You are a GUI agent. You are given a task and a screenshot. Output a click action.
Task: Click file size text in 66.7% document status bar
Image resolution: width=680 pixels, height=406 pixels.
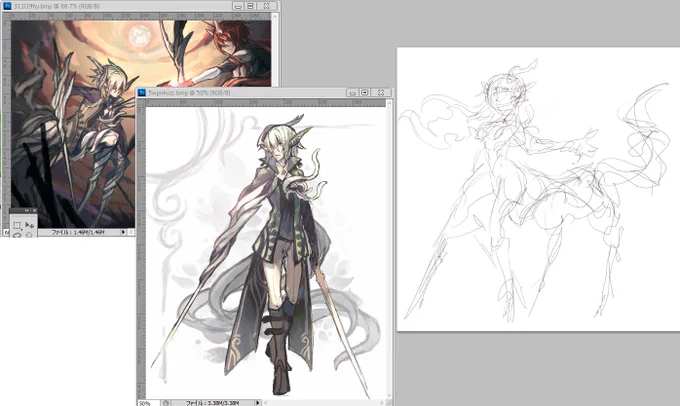pyautogui.click(x=78, y=232)
